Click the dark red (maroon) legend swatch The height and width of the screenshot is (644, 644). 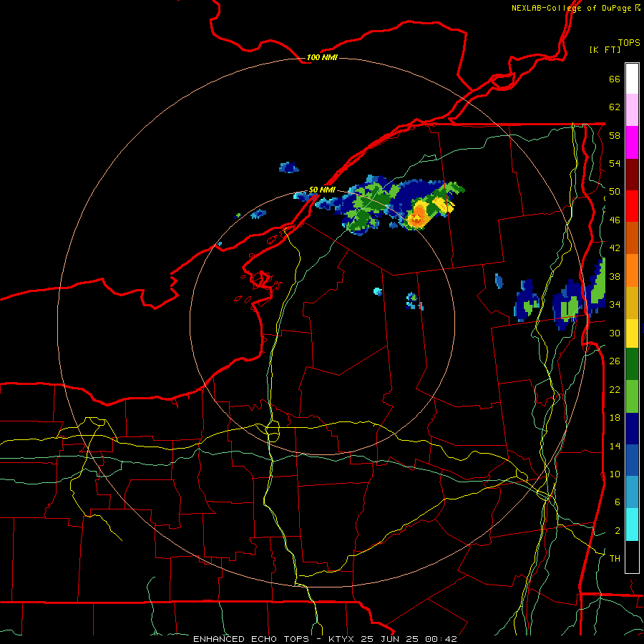click(x=632, y=175)
